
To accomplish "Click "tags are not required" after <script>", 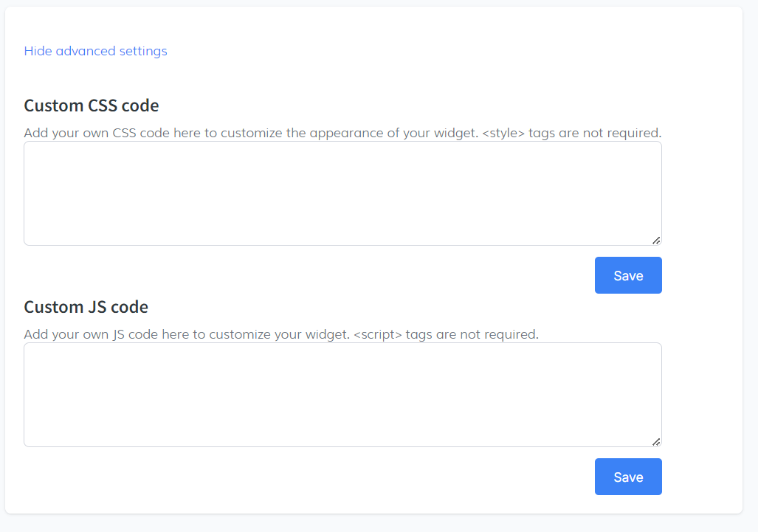I will (x=472, y=334).
